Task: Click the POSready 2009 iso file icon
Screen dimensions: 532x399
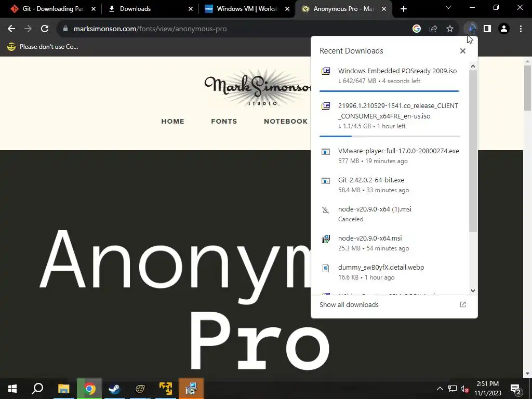Action: (x=326, y=71)
